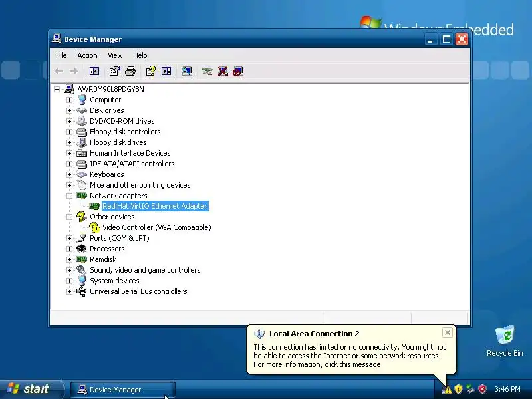Image resolution: width=532 pixels, height=399 pixels.
Task: Expand the Floppy disk controllers node
Action: click(70, 132)
